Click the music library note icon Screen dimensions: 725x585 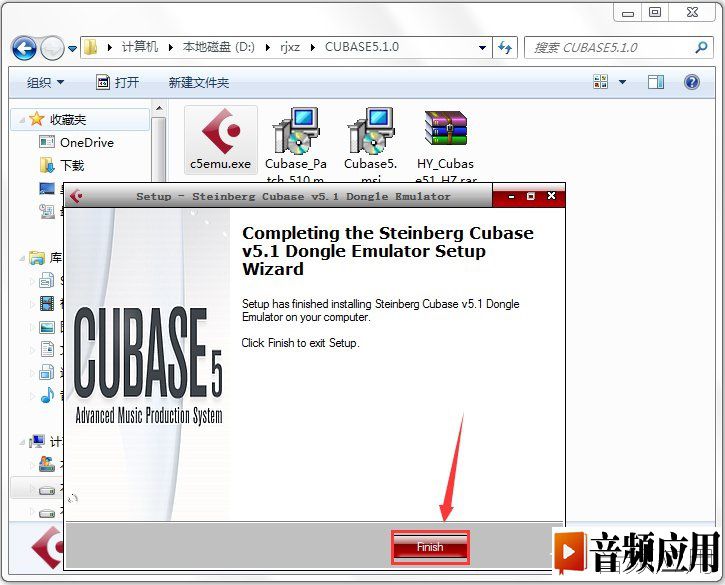point(47,395)
